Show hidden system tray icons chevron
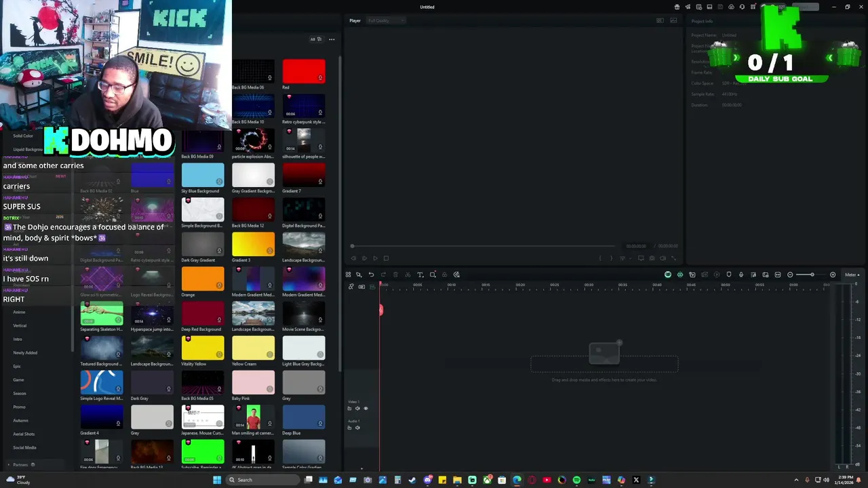Image resolution: width=868 pixels, height=488 pixels. pyautogui.click(x=797, y=480)
